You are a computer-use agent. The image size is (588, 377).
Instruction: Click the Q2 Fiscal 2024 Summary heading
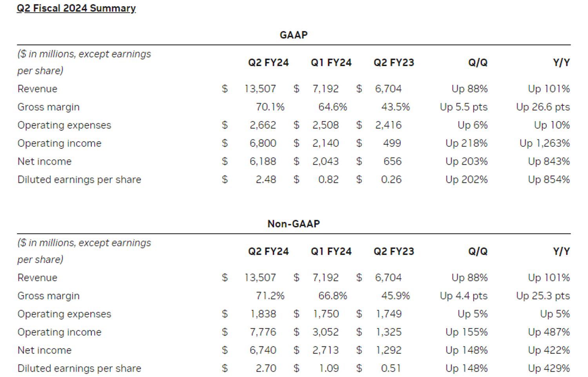(76, 8)
